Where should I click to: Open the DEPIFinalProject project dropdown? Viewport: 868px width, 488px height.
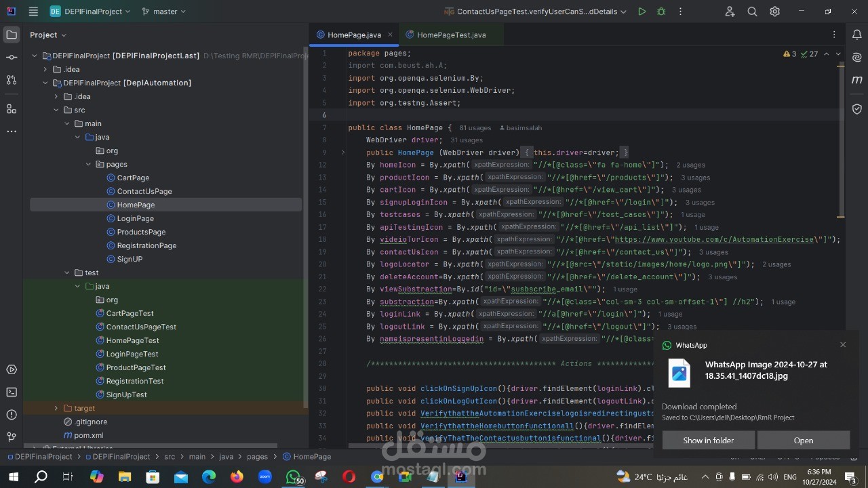click(x=90, y=12)
